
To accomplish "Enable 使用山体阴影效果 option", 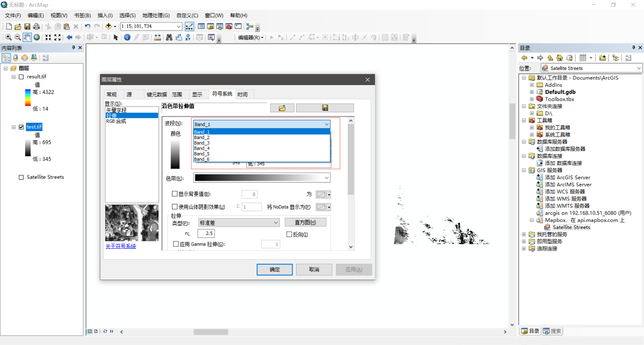I will tap(174, 207).
